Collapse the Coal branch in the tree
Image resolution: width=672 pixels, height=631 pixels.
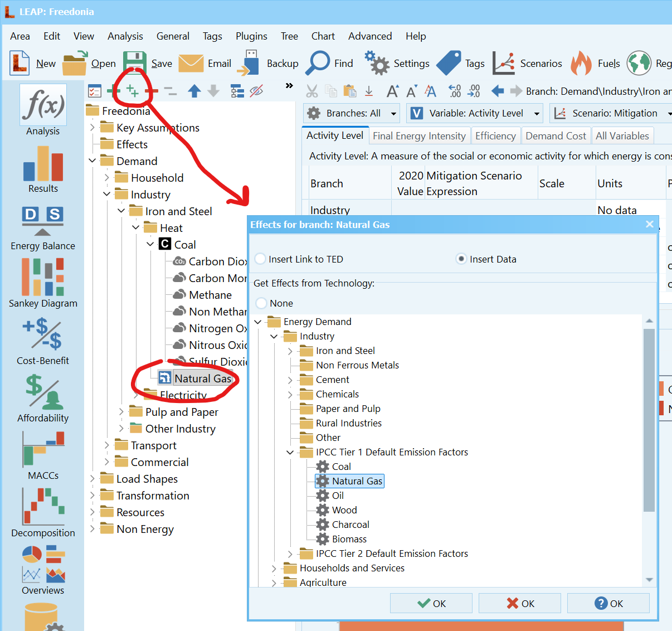pyautogui.click(x=150, y=245)
